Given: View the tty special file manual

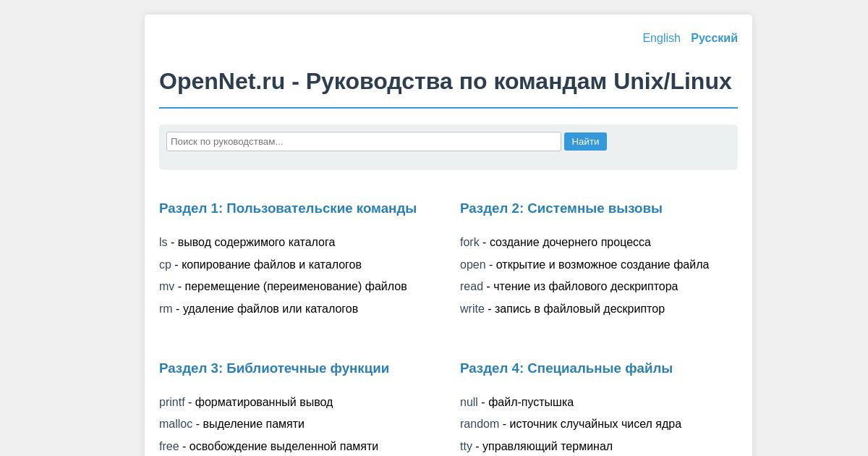Looking at the screenshot, I should (x=465, y=447).
